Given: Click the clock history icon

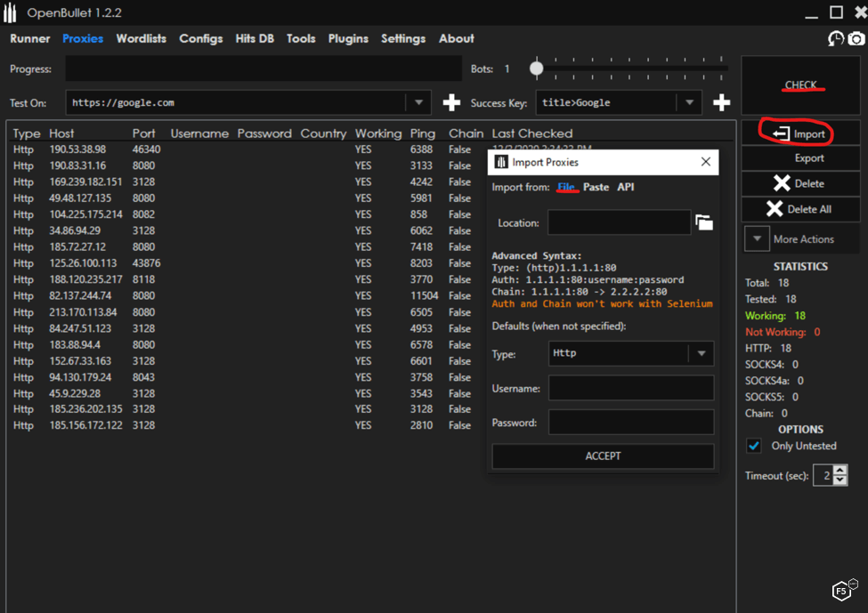Looking at the screenshot, I should pyautogui.click(x=835, y=38).
